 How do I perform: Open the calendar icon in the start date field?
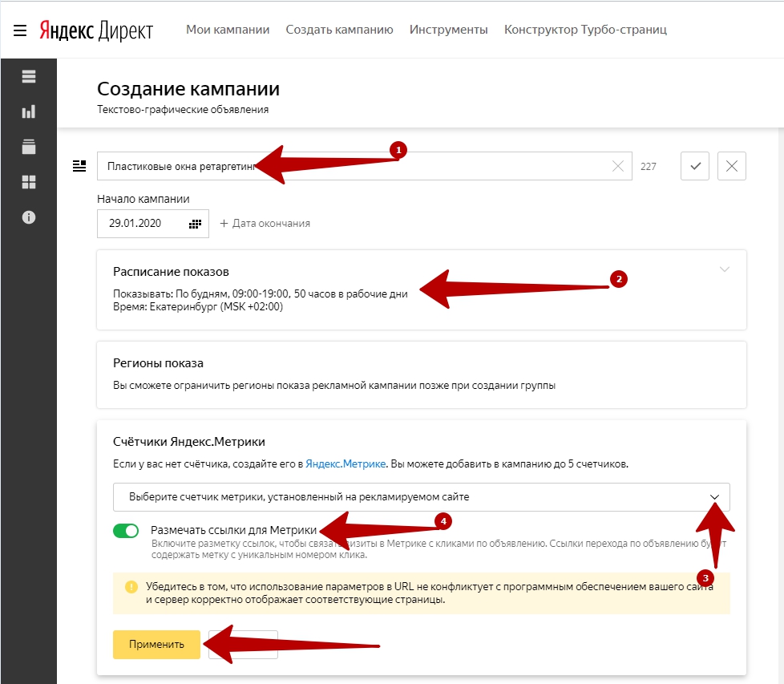click(195, 224)
